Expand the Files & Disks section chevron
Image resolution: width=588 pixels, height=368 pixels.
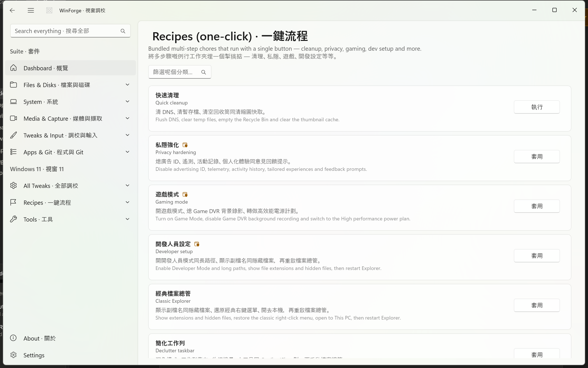127,85
